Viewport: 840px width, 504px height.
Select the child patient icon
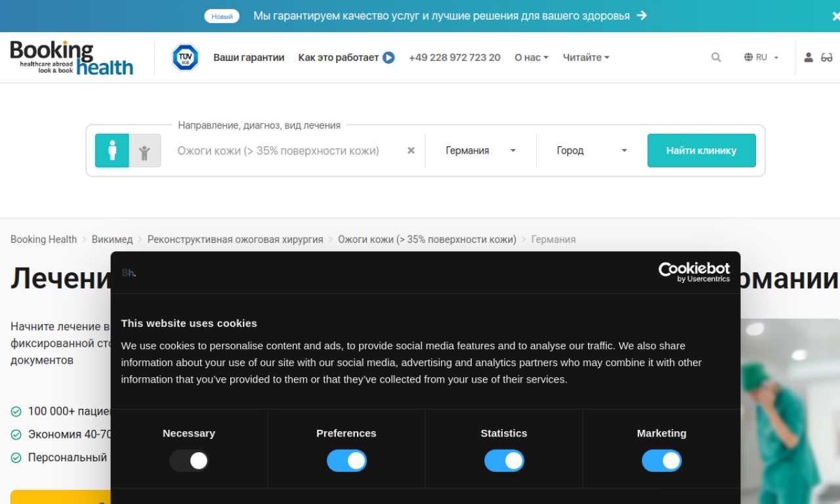144,151
